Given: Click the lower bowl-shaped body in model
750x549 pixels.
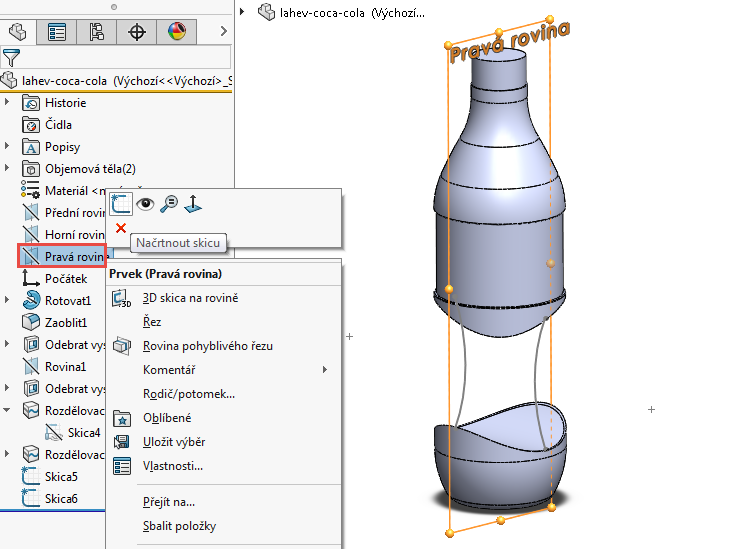Looking at the screenshot, I should (501, 455).
